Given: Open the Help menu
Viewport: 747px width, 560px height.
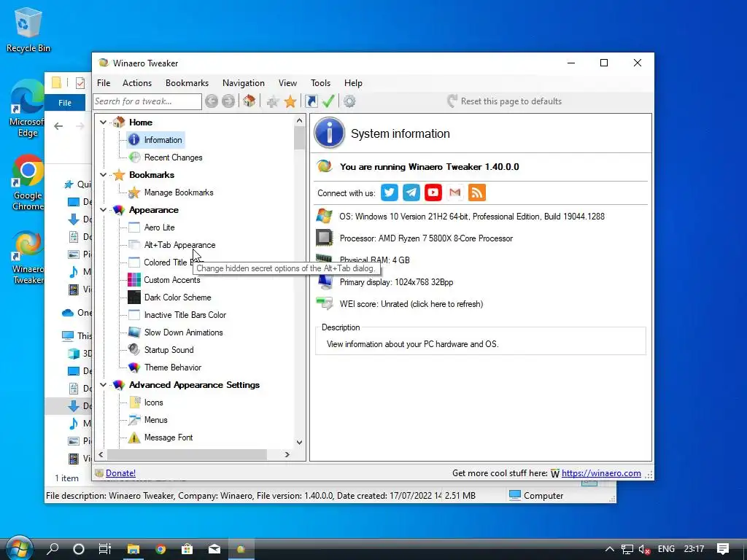Looking at the screenshot, I should [x=353, y=83].
